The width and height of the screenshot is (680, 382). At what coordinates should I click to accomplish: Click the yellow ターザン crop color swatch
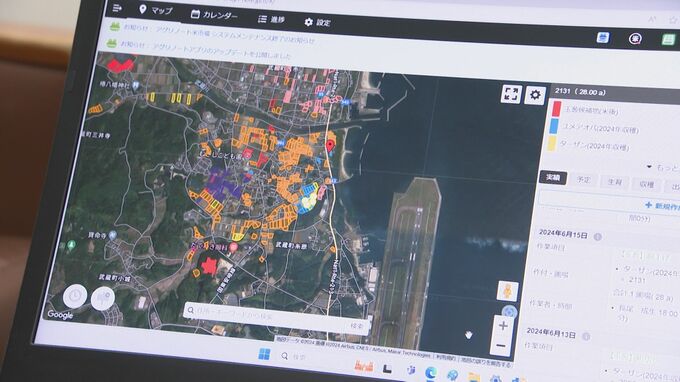(551, 144)
